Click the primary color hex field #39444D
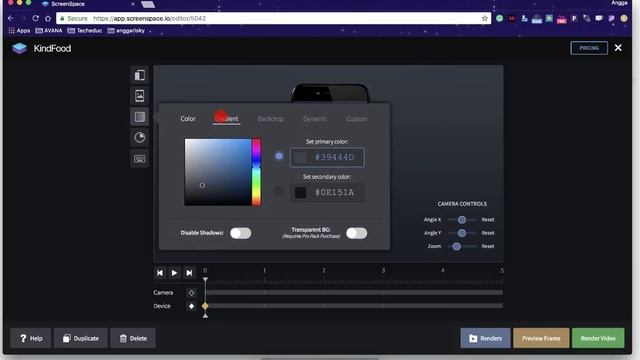This screenshot has width=640, height=360. (327, 157)
